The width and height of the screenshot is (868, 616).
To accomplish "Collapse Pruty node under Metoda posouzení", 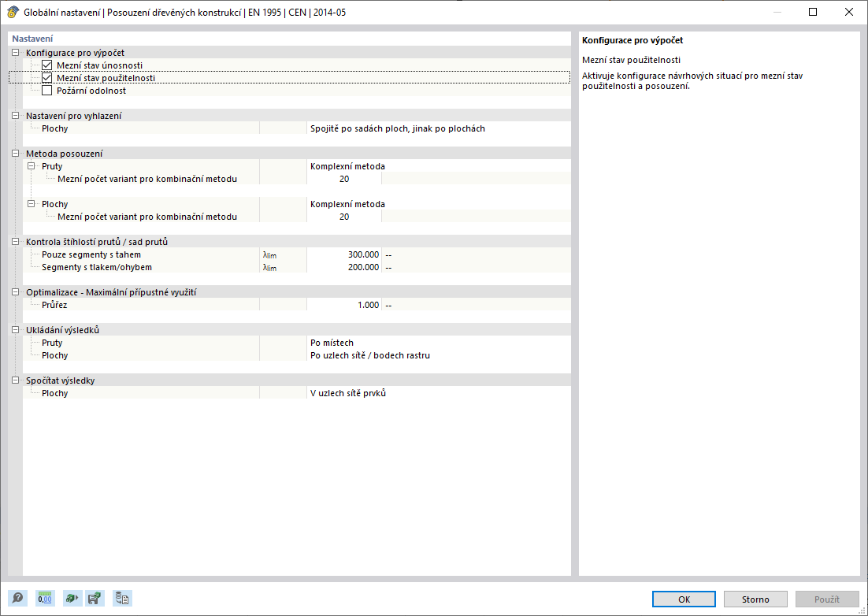I will pyautogui.click(x=32, y=166).
